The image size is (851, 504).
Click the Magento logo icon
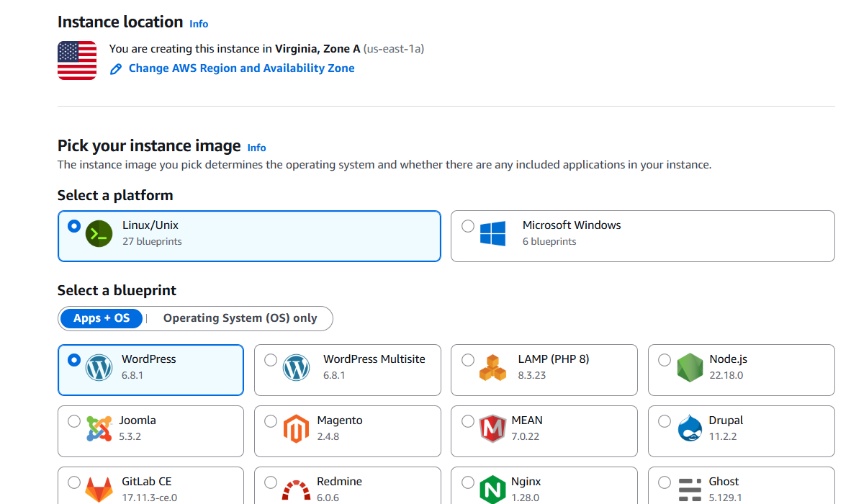click(x=296, y=428)
